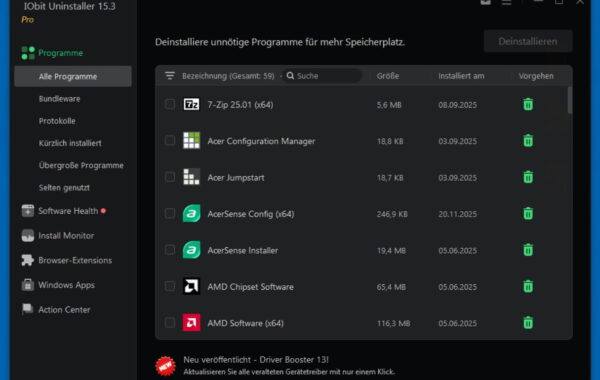
Task: Click the green Programme grid icon
Action: (28, 53)
